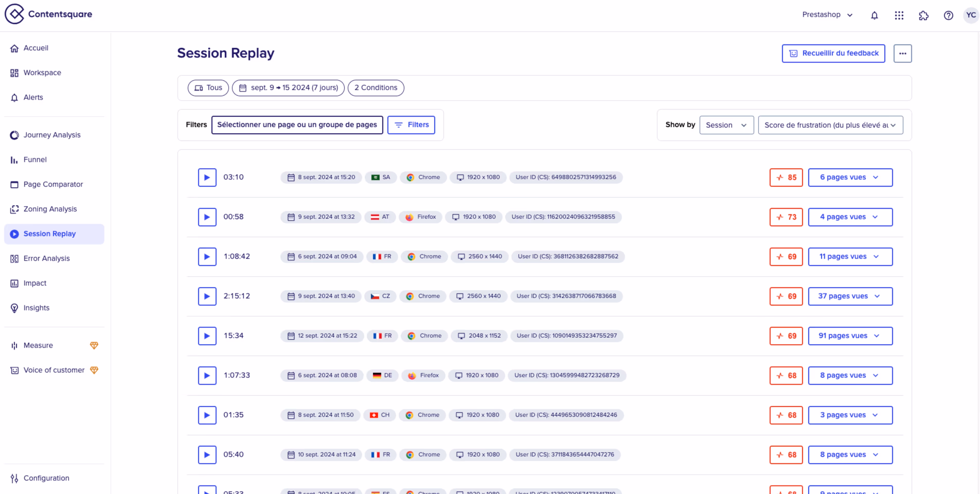Open the Show by Session dropdown
This screenshot has height=494, width=980.
pos(726,125)
